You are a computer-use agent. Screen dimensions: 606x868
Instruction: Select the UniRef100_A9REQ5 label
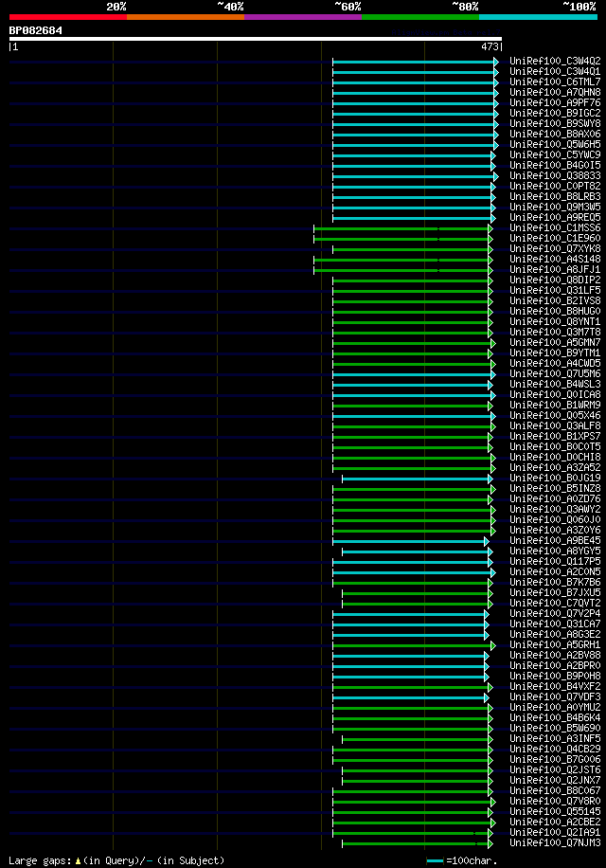pyautogui.click(x=555, y=218)
